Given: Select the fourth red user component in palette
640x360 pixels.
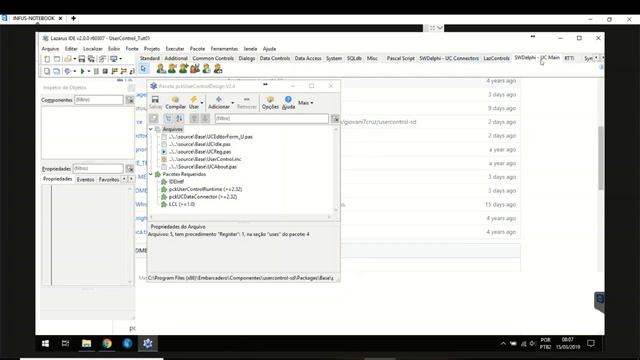Looking at the screenshot, I should (x=195, y=69).
